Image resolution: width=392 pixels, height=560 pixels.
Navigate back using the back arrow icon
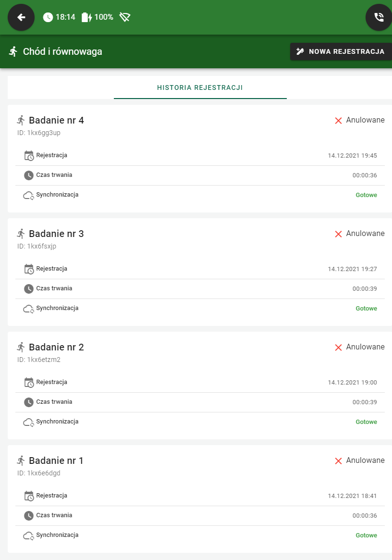21,17
